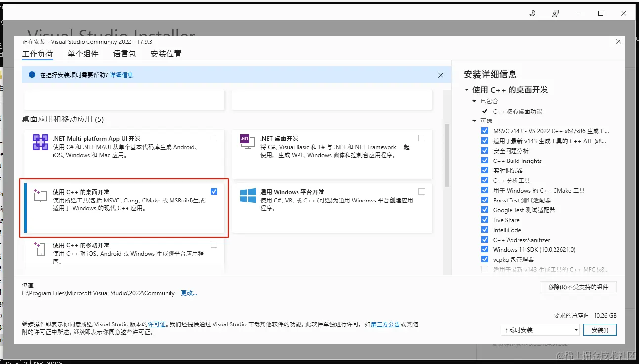Uncheck the C++ 分析工具 component
639x364 pixels.
pyautogui.click(x=485, y=180)
